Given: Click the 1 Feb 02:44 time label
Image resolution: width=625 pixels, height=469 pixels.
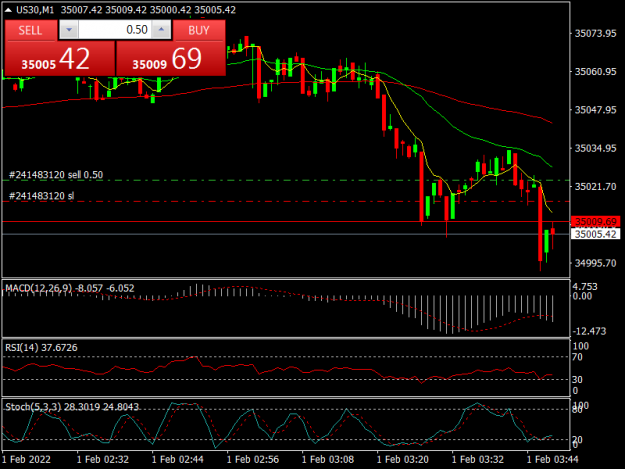Looking at the screenshot, I should click(x=178, y=459).
